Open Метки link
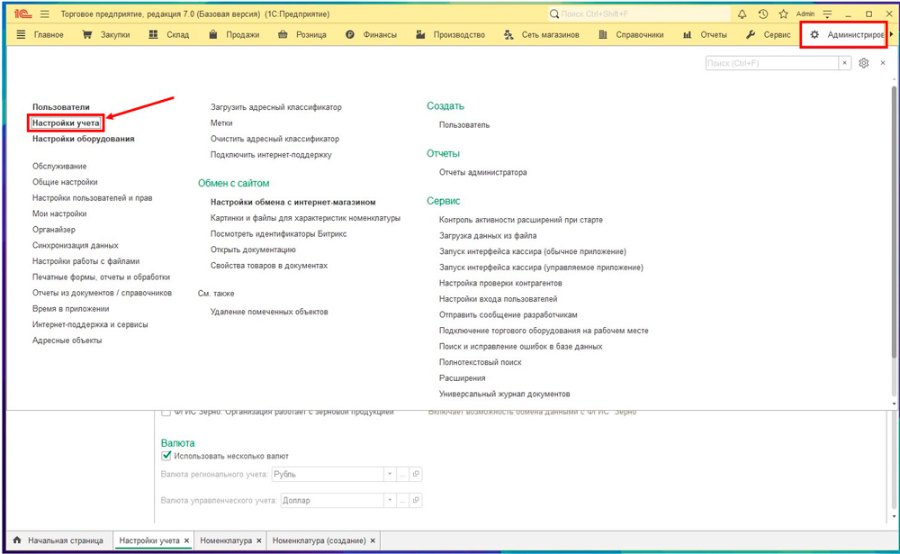Screen dimensions: 900x554 (x=221, y=123)
